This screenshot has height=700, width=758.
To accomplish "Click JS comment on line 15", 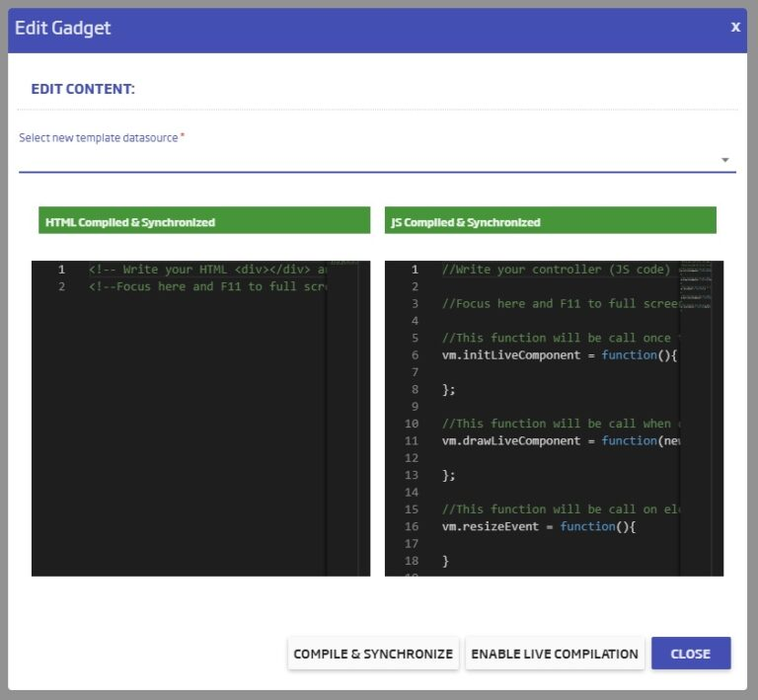I will point(561,509).
